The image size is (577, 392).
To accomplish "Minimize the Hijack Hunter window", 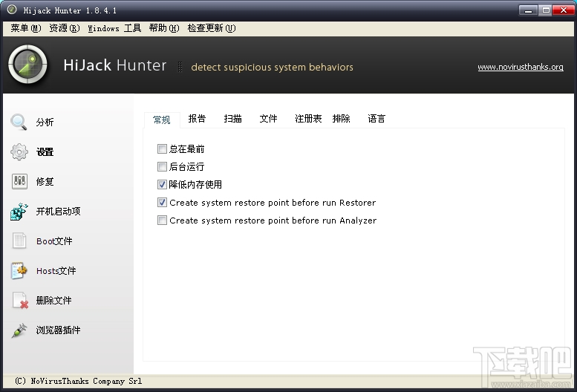I will click(x=528, y=10).
